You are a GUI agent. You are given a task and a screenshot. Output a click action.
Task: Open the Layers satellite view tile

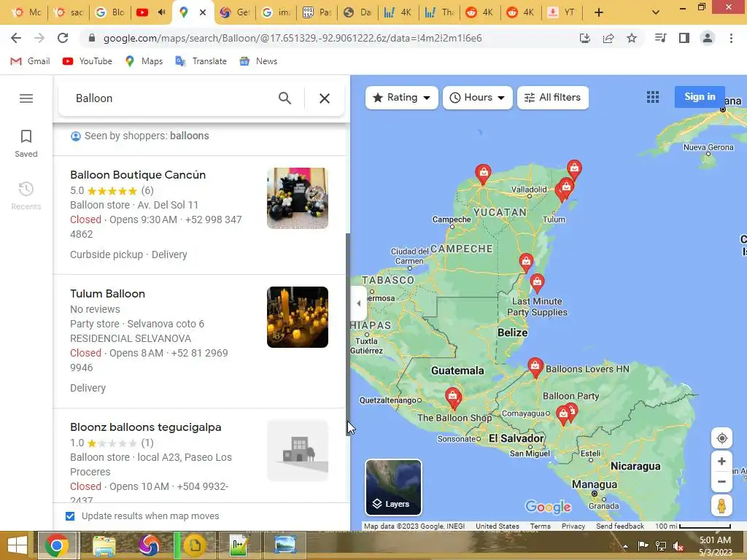(x=393, y=487)
